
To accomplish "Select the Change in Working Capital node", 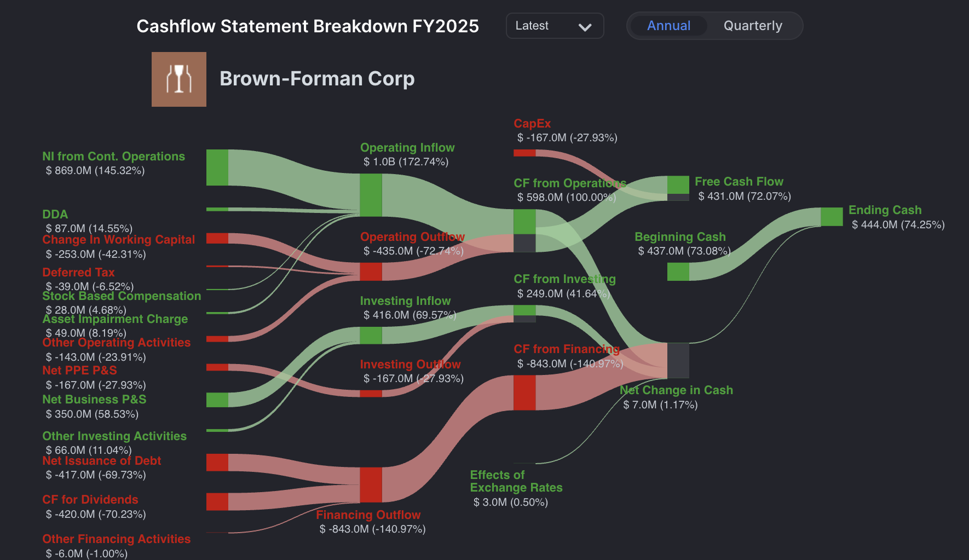I will [x=217, y=238].
